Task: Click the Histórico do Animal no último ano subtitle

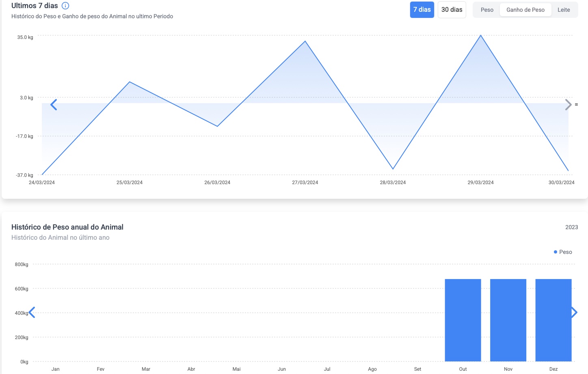Action: pos(61,238)
